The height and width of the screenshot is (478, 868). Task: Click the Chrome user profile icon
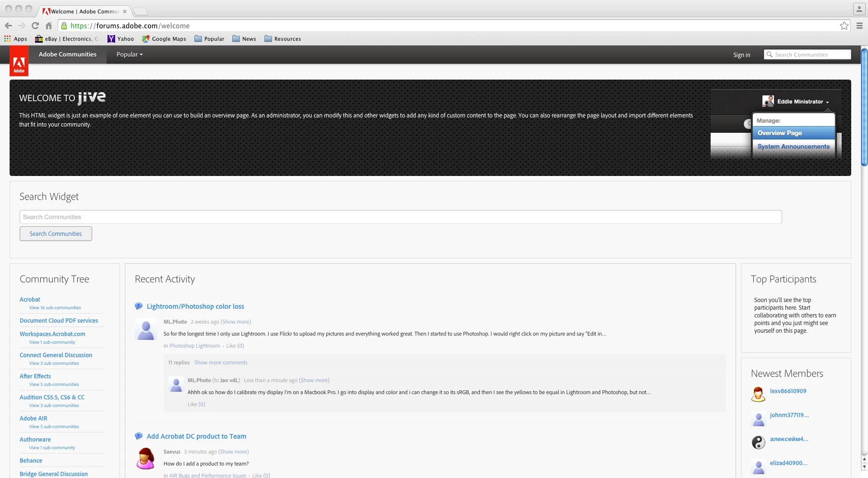859,9
